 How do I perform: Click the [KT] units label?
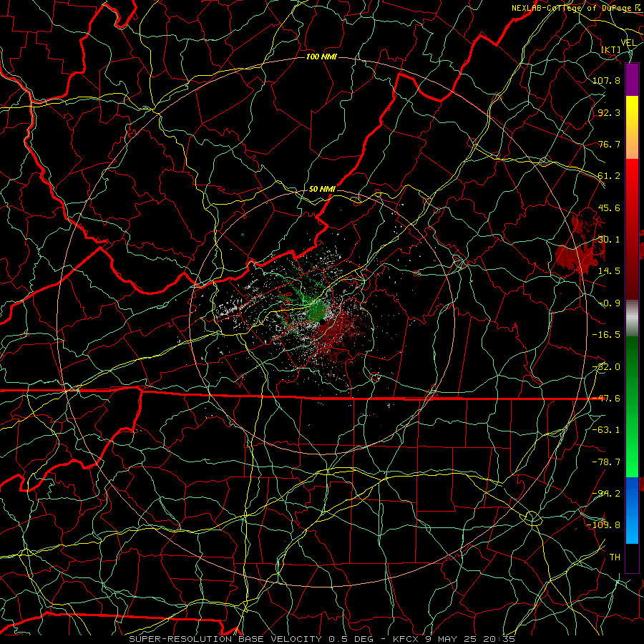pyautogui.click(x=611, y=49)
